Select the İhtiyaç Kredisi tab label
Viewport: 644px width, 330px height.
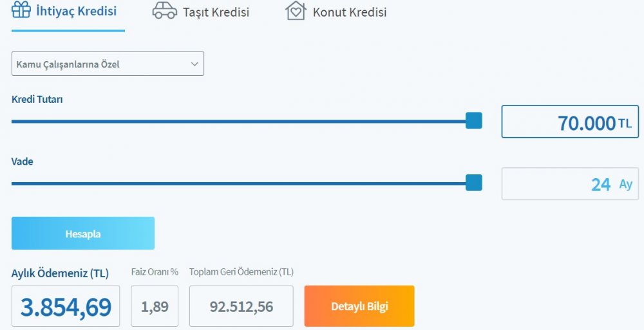[77, 11]
